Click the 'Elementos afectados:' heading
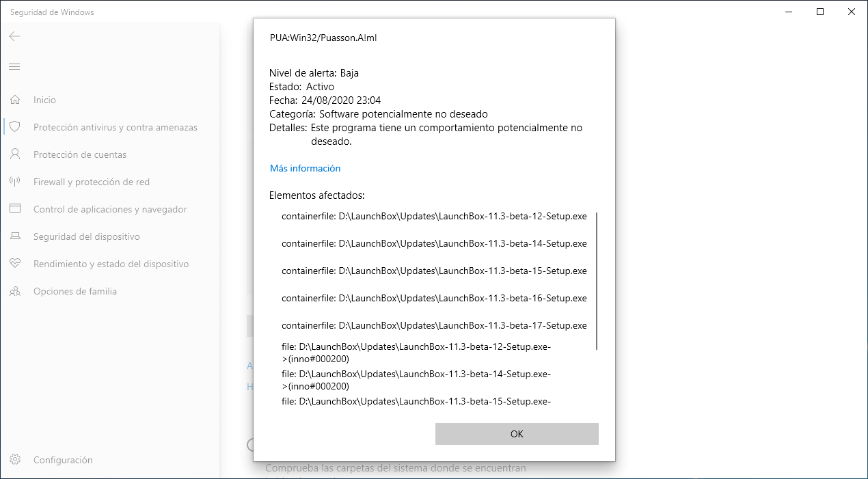 click(317, 195)
